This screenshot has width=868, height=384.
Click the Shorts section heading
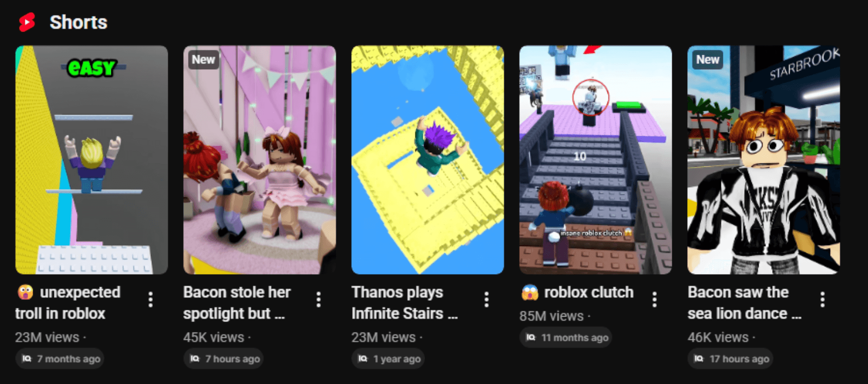[78, 22]
